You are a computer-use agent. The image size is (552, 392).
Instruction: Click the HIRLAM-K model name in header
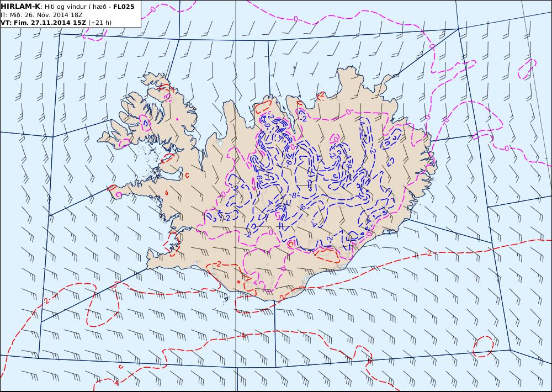pos(20,7)
